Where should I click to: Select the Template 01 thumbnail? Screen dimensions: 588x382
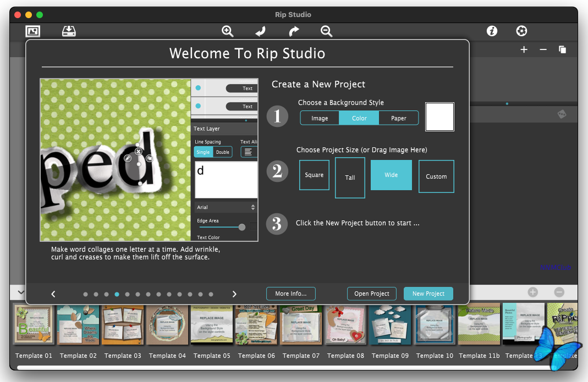pos(34,325)
